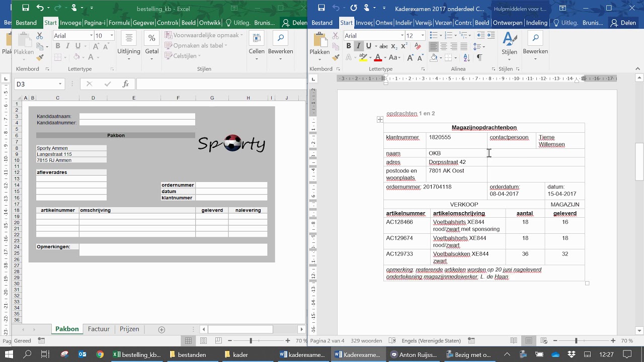Toggle subscript in Word

click(394, 46)
